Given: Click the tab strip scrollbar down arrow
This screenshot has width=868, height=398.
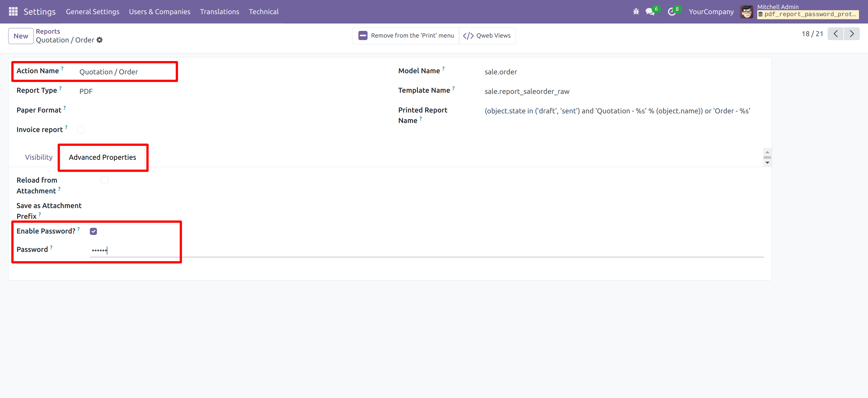Looking at the screenshot, I should pyautogui.click(x=767, y=163).
